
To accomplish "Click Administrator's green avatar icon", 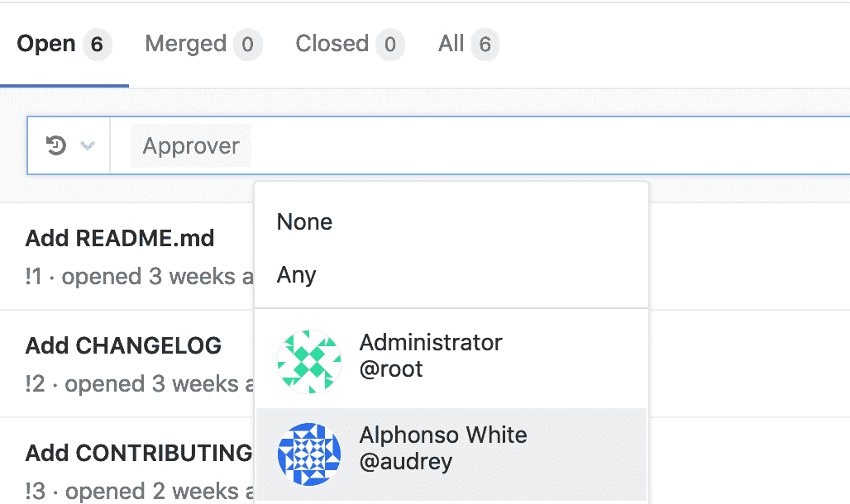I will tap(308, 361).
